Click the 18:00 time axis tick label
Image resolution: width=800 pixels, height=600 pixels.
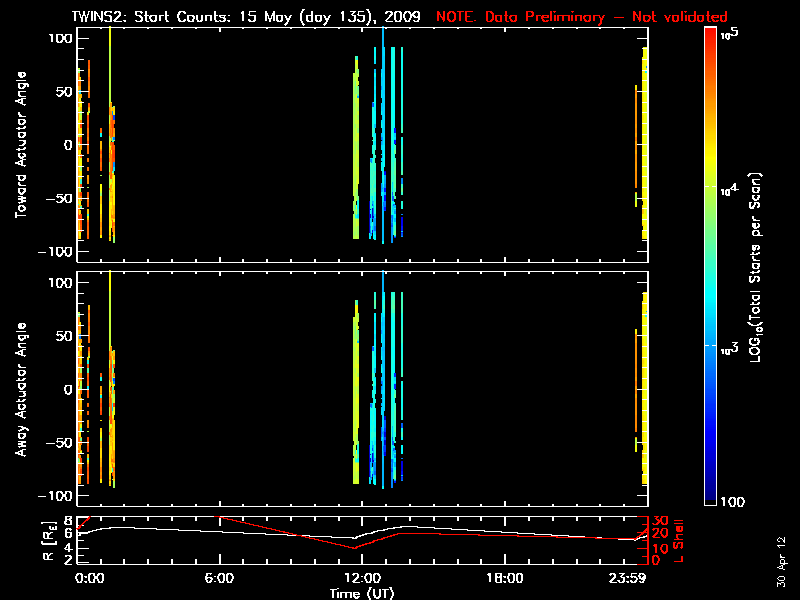coord(503,579)
